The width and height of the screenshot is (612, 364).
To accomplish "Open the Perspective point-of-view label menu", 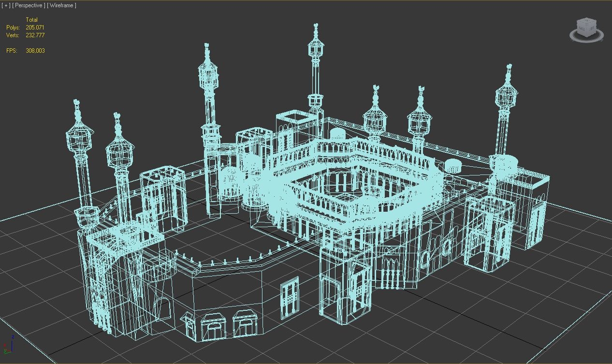I will [29, 5].
